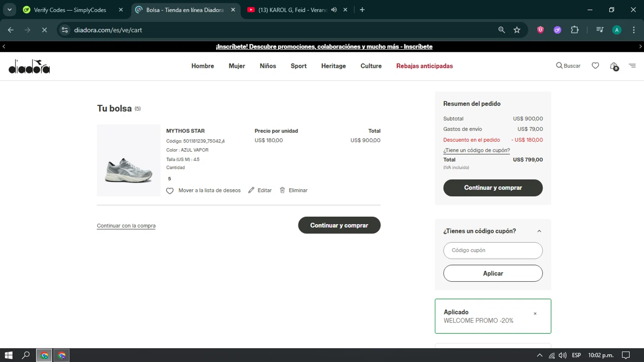
Task: Bookmark this page with star icon
Action: [x=517, y=30]
